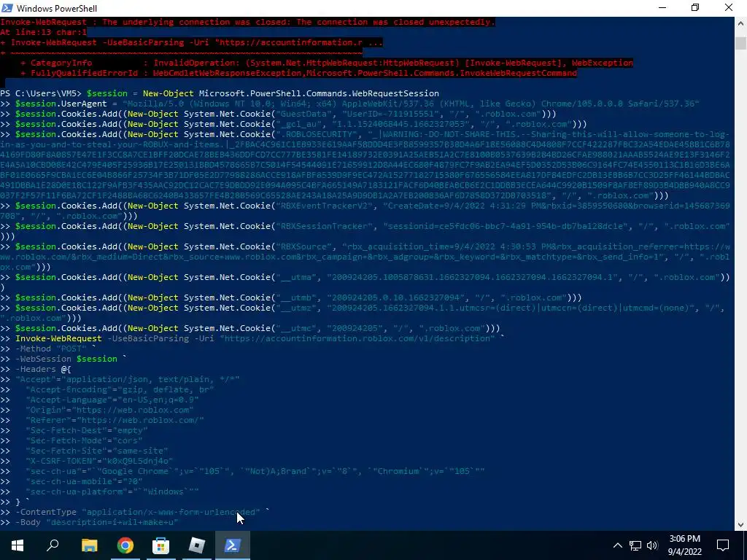The width and height of the screenshot is (747, 560).
Task: Click the 'sec-ch-ua-platform' Windows line
Action: pos(112,491)
